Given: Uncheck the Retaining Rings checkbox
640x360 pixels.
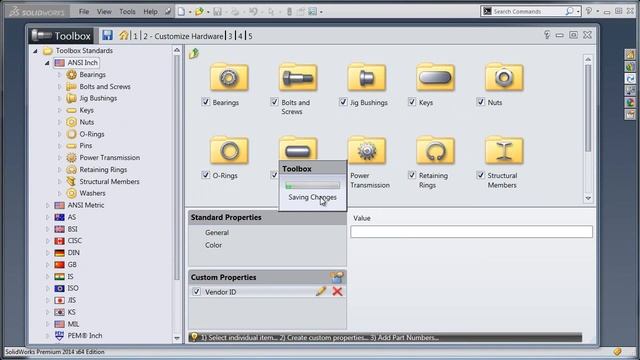Looking at the screenshot, I should tap(412, 175).
